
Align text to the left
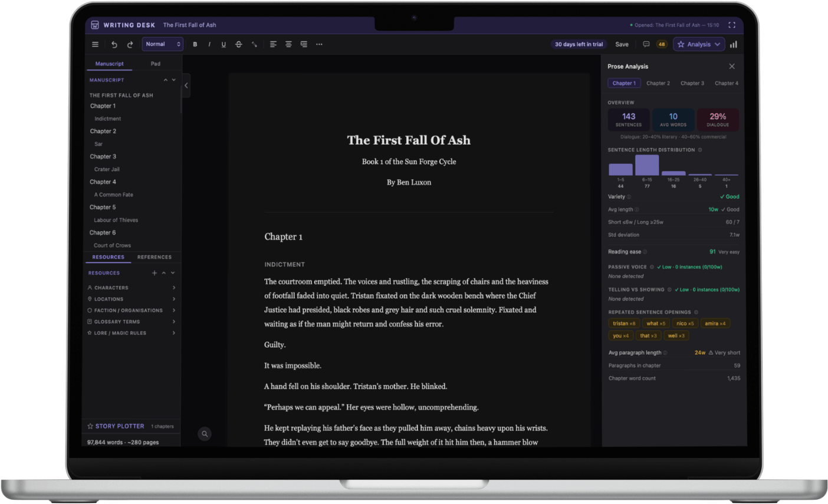pos(273,44)
